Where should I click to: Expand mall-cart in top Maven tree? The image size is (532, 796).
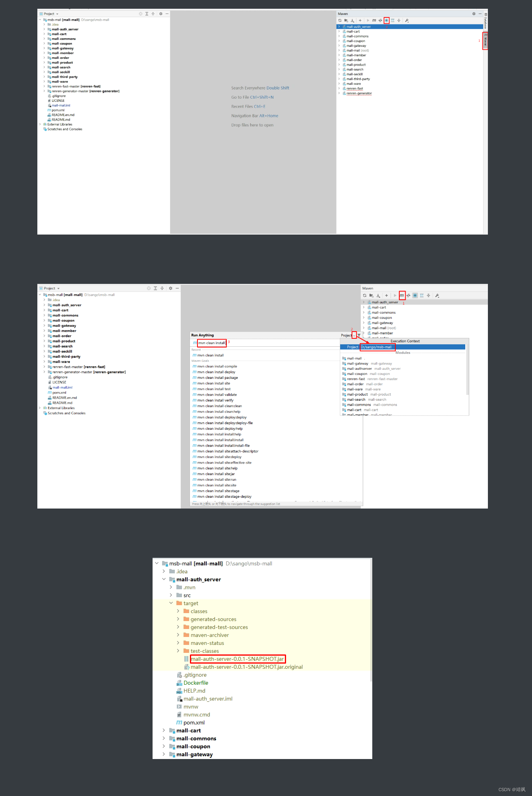point(339,31)
